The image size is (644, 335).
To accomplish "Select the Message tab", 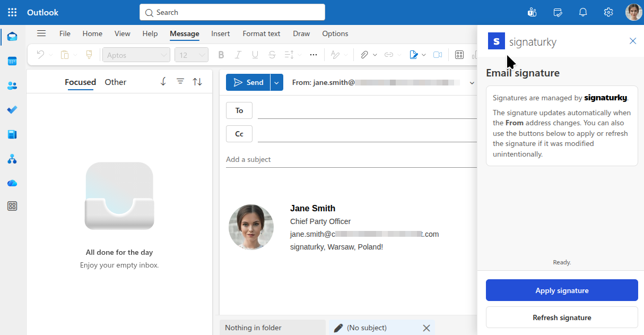I will 185,33.
